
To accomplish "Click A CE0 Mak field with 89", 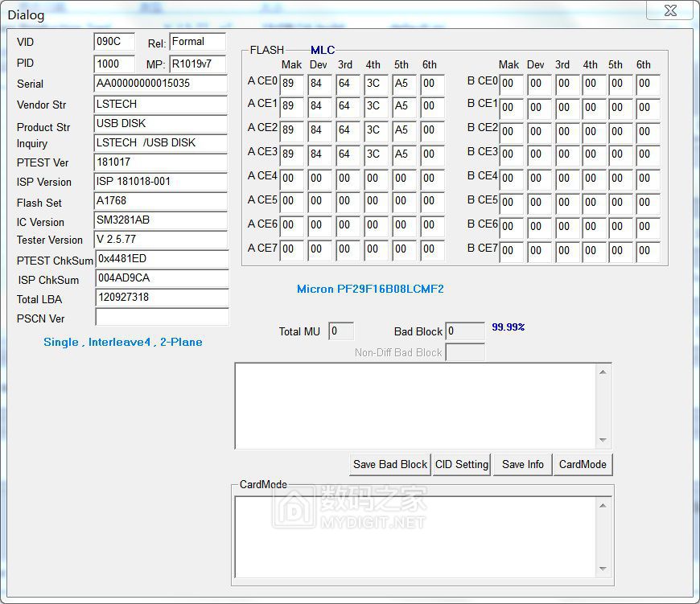I will pyautogui.click(x=290, y=84).
